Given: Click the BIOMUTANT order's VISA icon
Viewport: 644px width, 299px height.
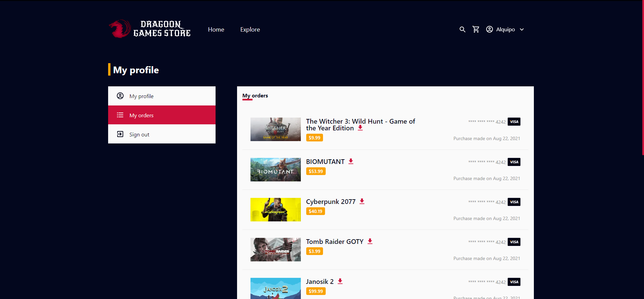Looking at the screenshot, I should pos(514,162).
